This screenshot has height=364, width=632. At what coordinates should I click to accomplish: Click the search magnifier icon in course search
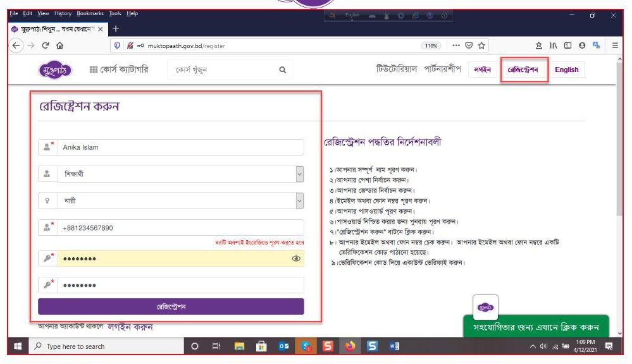coord(282,70)
